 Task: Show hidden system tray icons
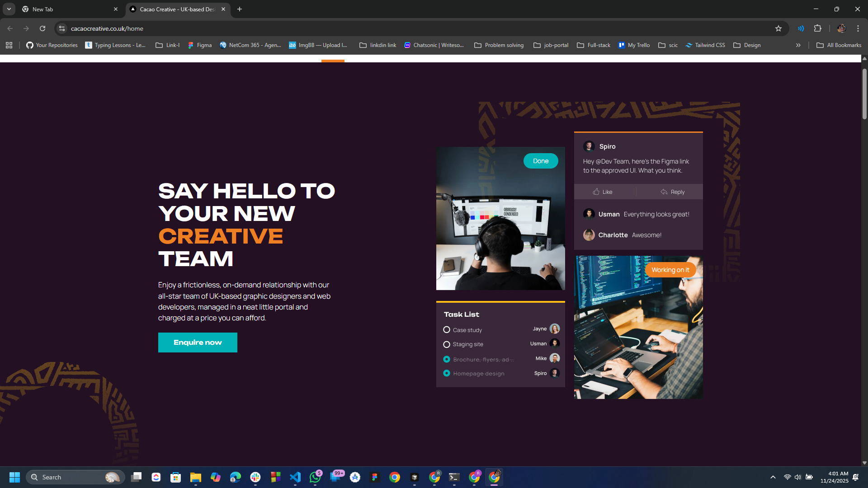coord(772,477)
